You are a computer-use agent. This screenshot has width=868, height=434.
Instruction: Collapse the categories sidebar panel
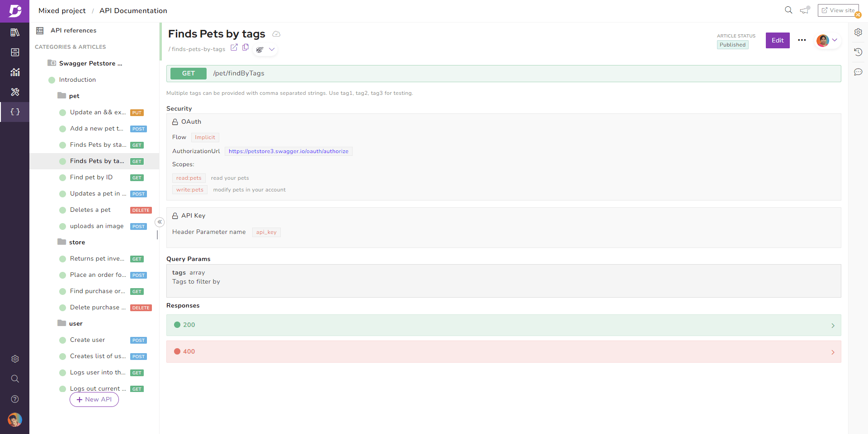(160, 222)
